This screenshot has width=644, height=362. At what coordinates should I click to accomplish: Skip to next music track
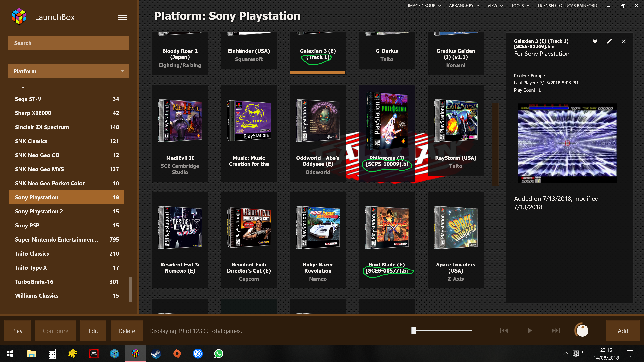pyautogui.click(x=556, y=330)
